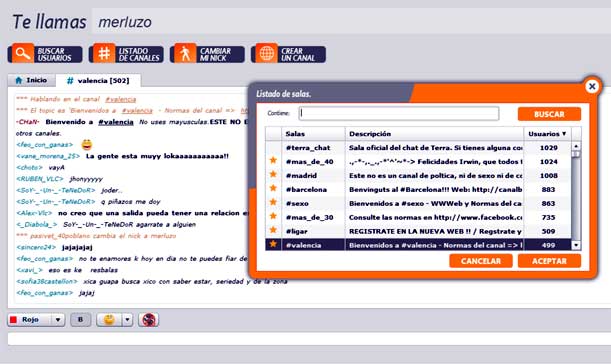Click the CANCELAR button
The width and height of the screenshot is (611, 364).
[x=481, y=261]
